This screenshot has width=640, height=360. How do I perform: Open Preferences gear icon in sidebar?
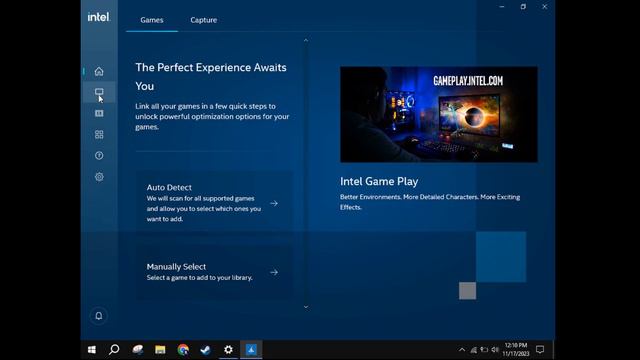99,177
